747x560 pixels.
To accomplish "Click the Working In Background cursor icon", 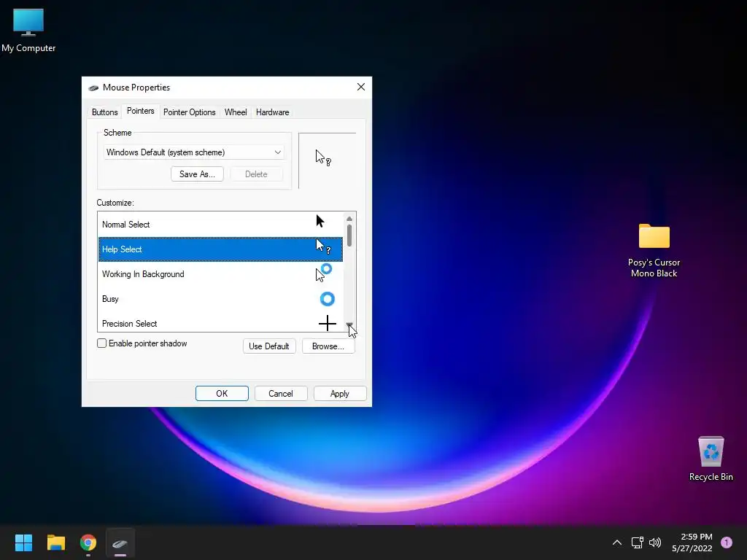I will [323, 273].
